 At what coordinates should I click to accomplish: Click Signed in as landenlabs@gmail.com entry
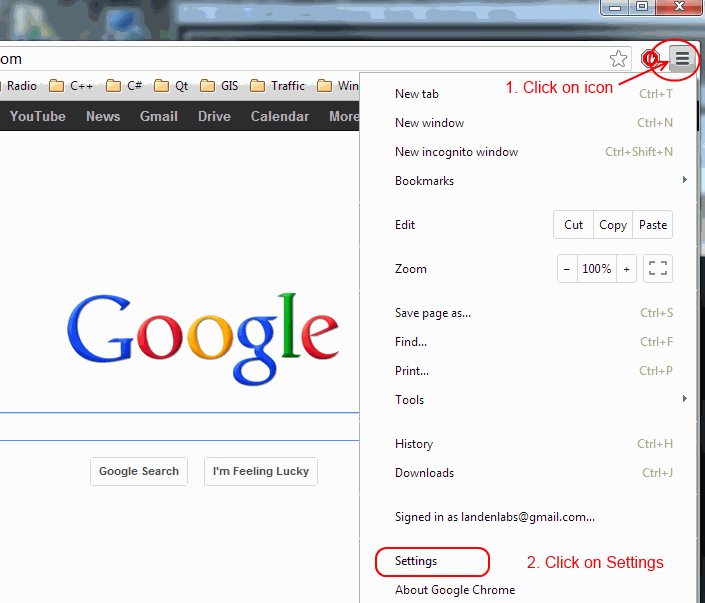(528, 517)
